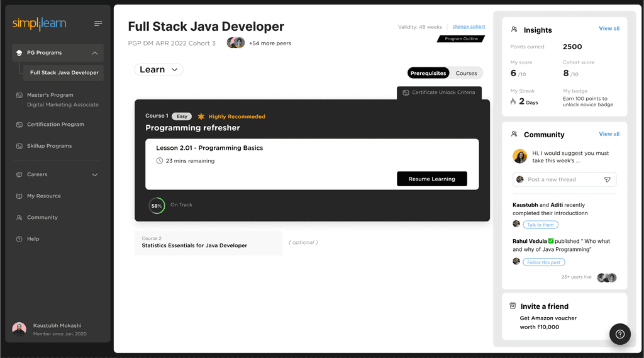Click the Community panel icon
The height and width of the screenshot is (358, 644).
tap(514, 134)
